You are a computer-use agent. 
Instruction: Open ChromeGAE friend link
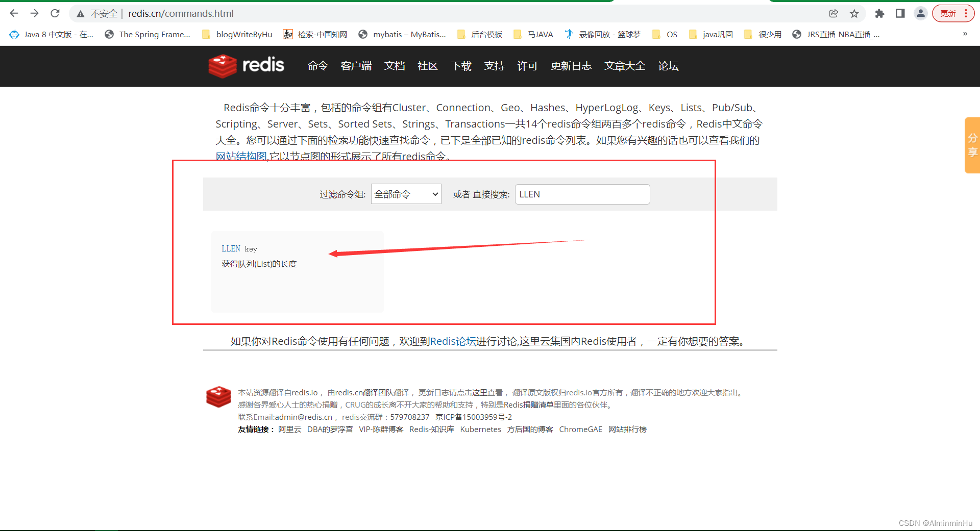[x=580, y=429]
